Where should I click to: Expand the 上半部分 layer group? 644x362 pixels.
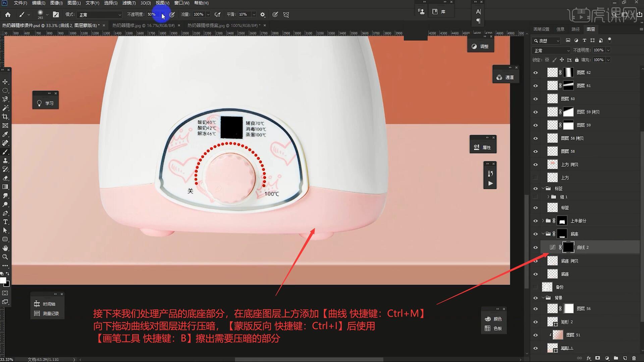(543, 221)
